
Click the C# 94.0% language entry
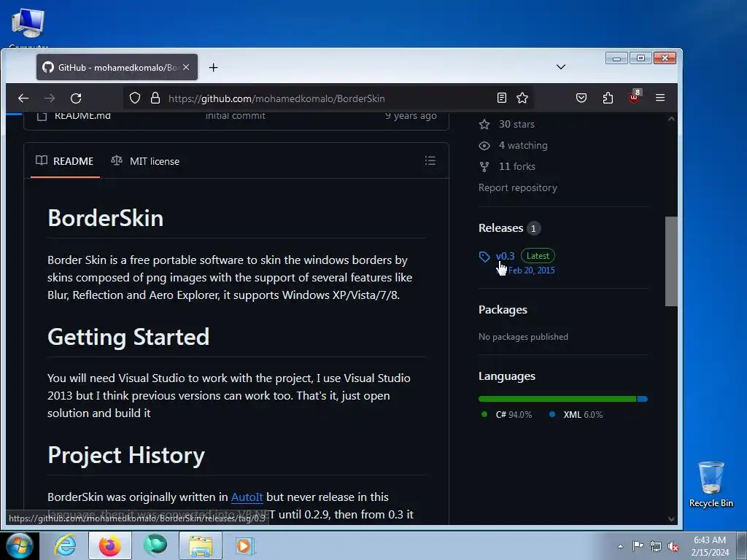pos(507,415)
